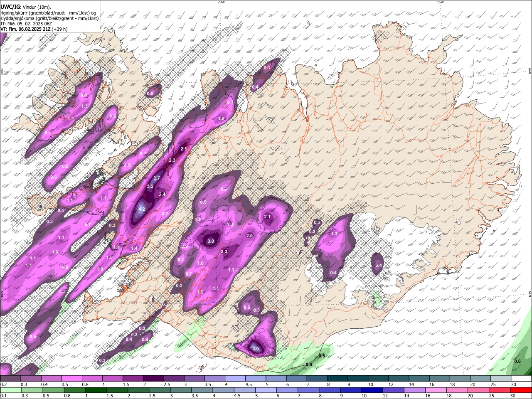Click the 12 label on the rain scale
This screenshot has width=532, height=399.
coord(384,396)
